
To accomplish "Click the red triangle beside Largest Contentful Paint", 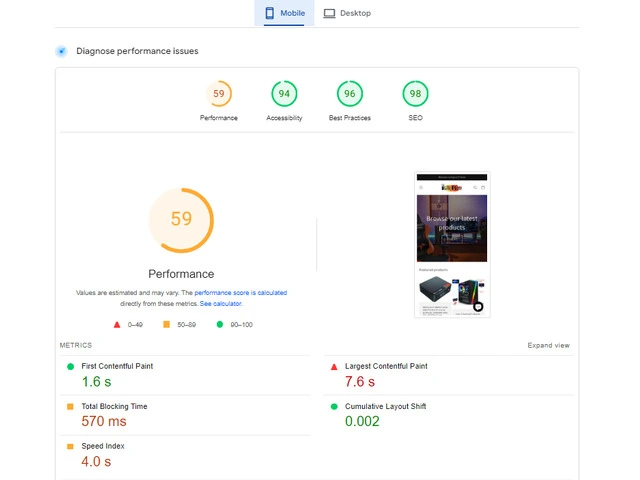I will coord(334,367).
